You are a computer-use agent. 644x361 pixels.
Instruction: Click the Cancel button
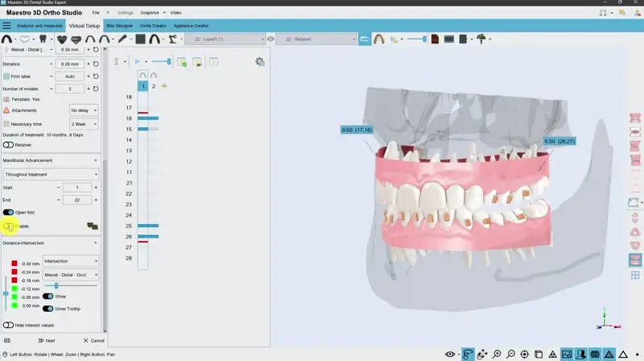tap(93, 341)
